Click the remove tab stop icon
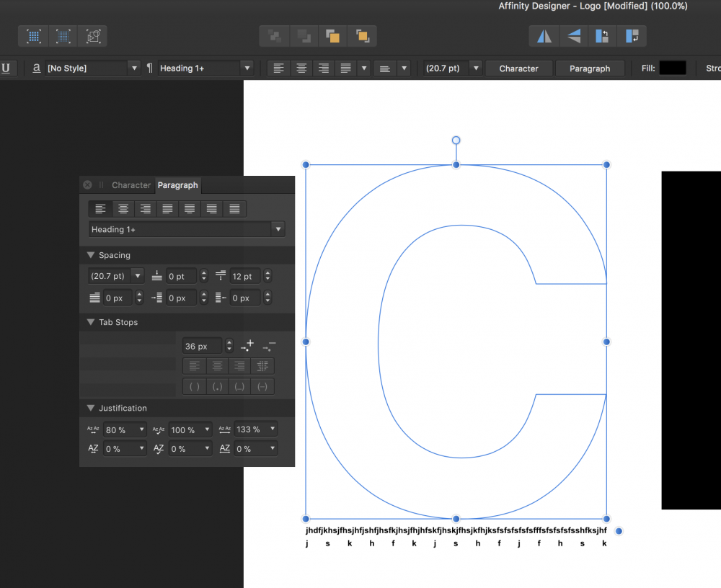 (x=268, y=346)
